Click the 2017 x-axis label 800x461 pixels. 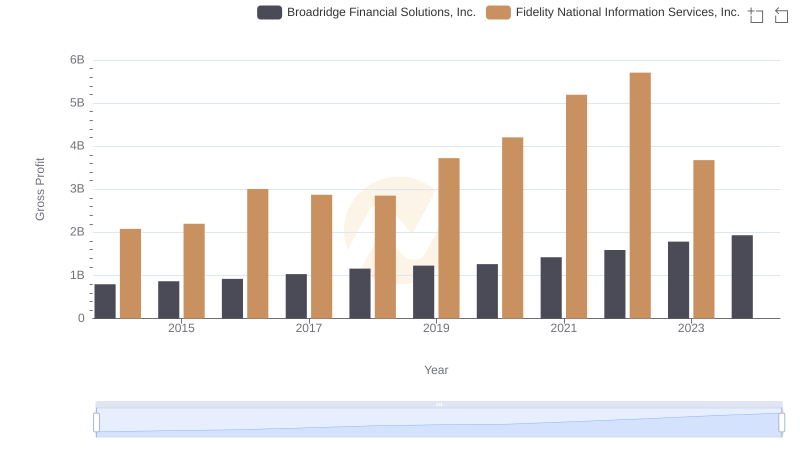click(309, 328)
